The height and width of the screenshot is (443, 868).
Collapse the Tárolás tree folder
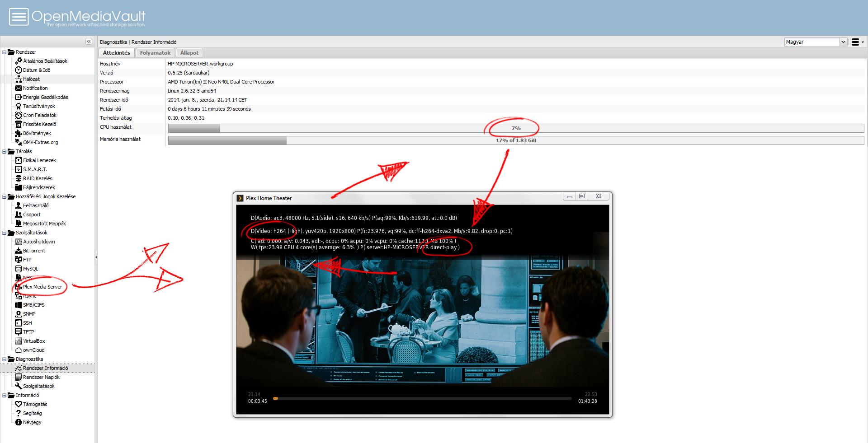click(4, 151)
